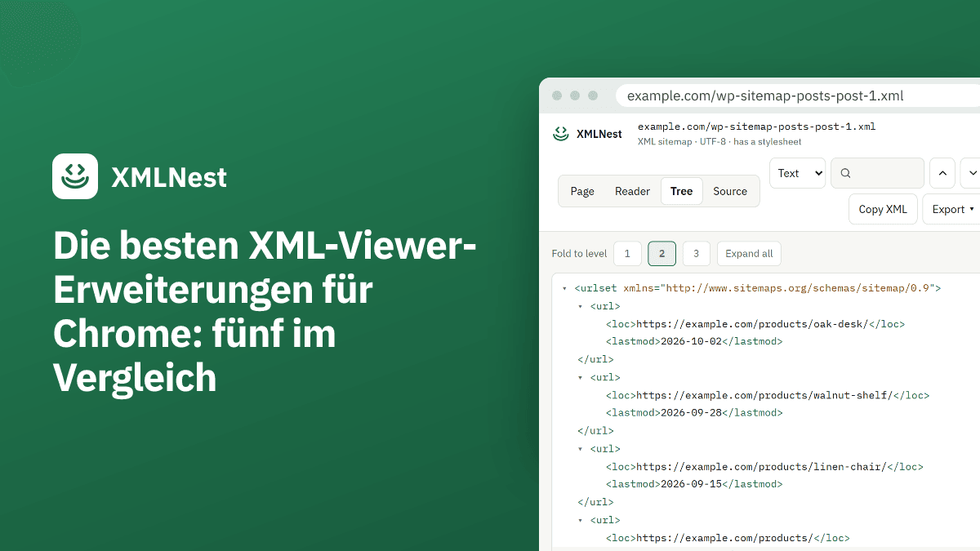980x551 pixels.
Task: Collapse the urlset root node
Action: pyautogui.click(x=565, y=288)
